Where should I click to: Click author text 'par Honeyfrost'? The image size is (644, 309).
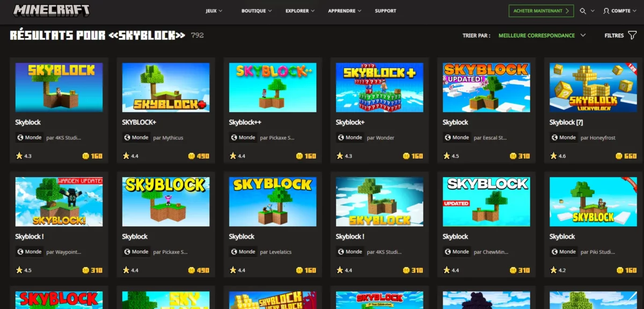(598, 138)
